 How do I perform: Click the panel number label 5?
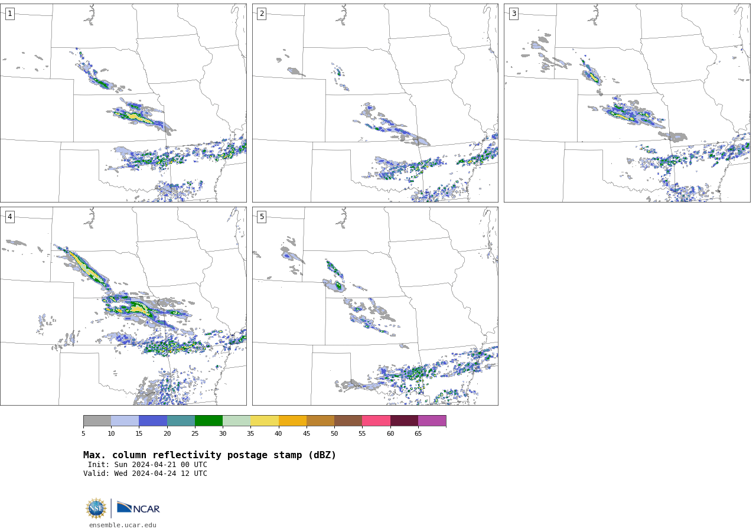point(262,217)
